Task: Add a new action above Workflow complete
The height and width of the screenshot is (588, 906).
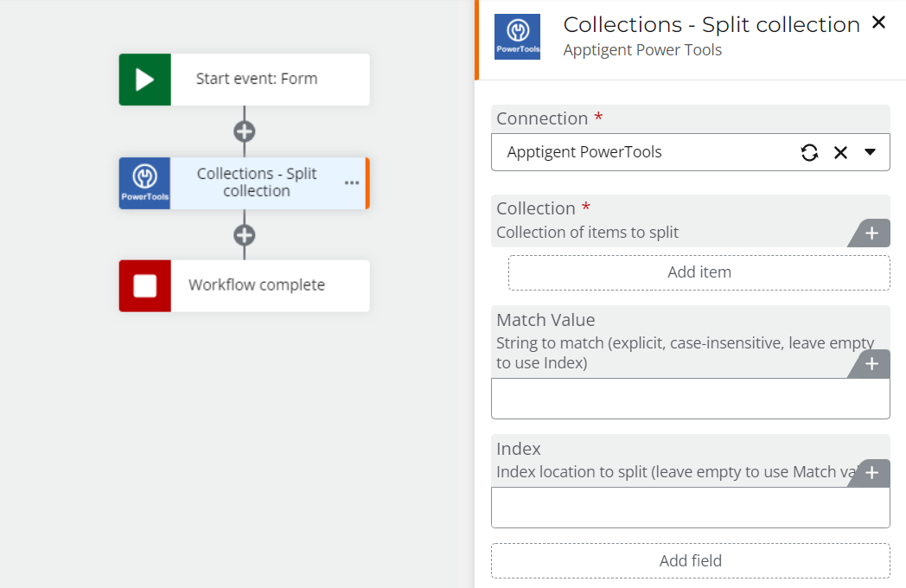Action: [x=245, y=234]
